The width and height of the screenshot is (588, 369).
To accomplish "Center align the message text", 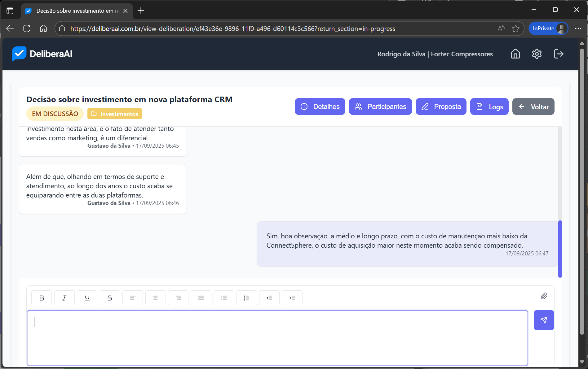I will coord(155,298).
